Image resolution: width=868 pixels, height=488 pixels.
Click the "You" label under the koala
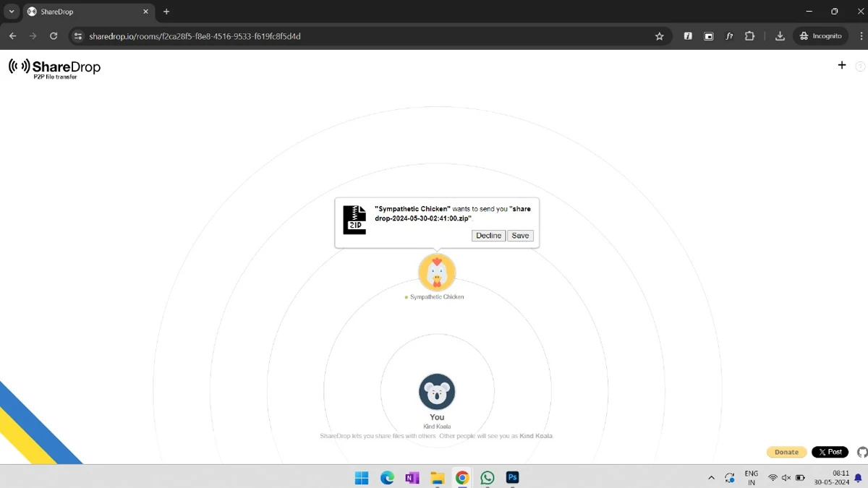click(x=437, y=417)
